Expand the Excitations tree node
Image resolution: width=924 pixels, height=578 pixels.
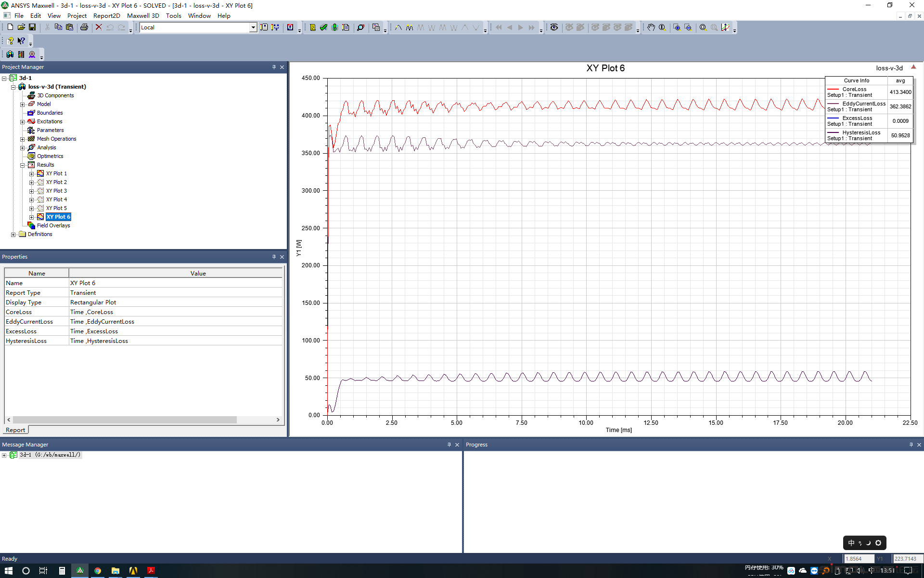point(22,121)
